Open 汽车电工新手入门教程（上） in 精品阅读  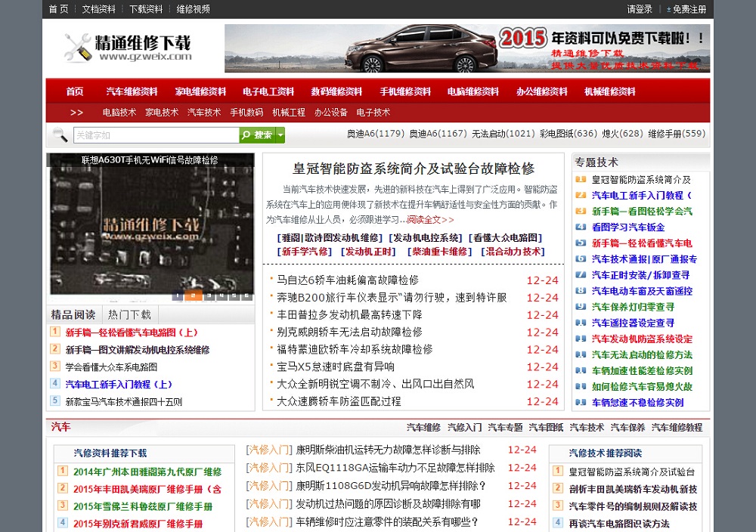[x=119, y=385]
